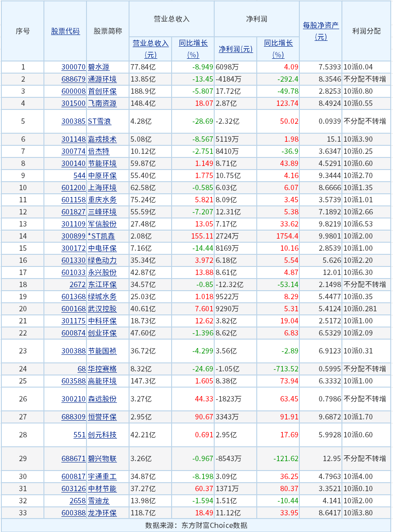This screenshot has width=393, height=532.
Task: Click the 中原环保 stock name link
Action: (x=102, y=175)
